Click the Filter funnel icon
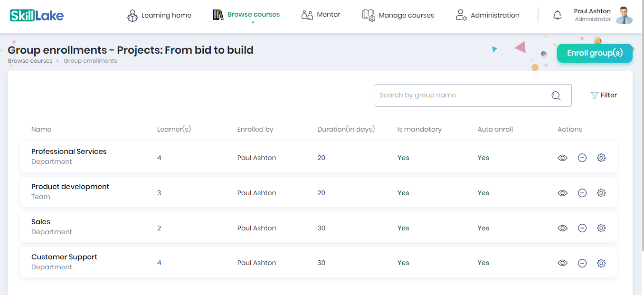 click(x=594, y=95)
